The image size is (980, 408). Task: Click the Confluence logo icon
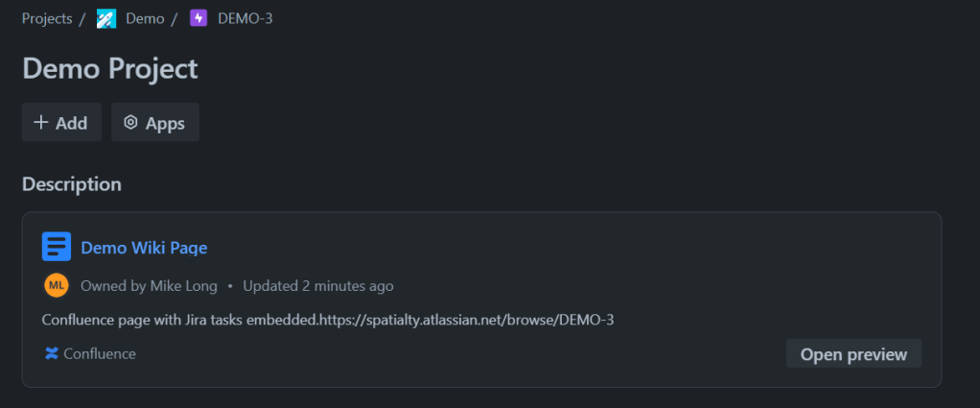click(52, 354)
